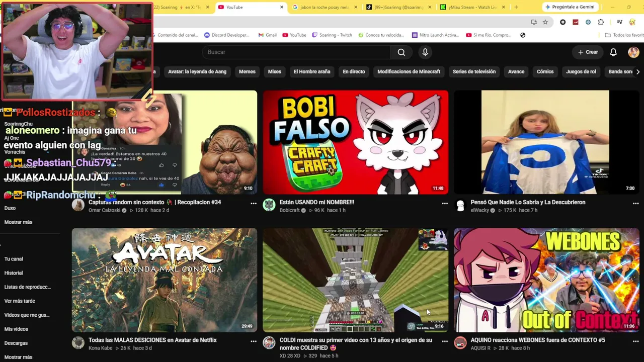
Task: Start voice search with the microphone icon
Action: point(425,52)
